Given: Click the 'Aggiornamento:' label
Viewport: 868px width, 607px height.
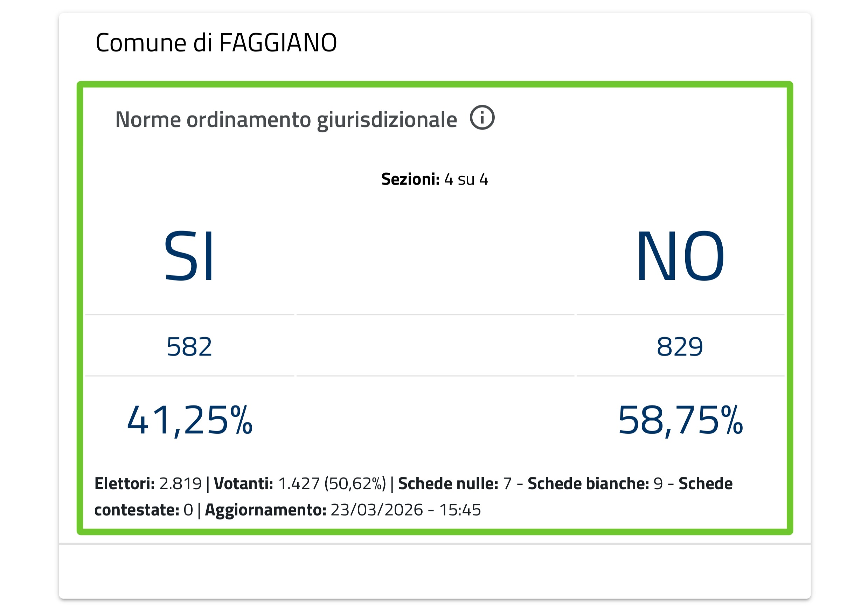Looking at the screenshot, I should [x=265, y=510].
